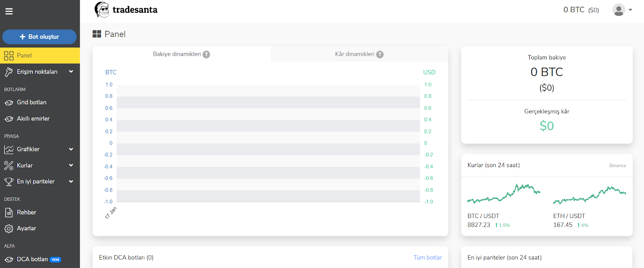
Task: Select Panel in the sidebar
Action: click(40, 55)
